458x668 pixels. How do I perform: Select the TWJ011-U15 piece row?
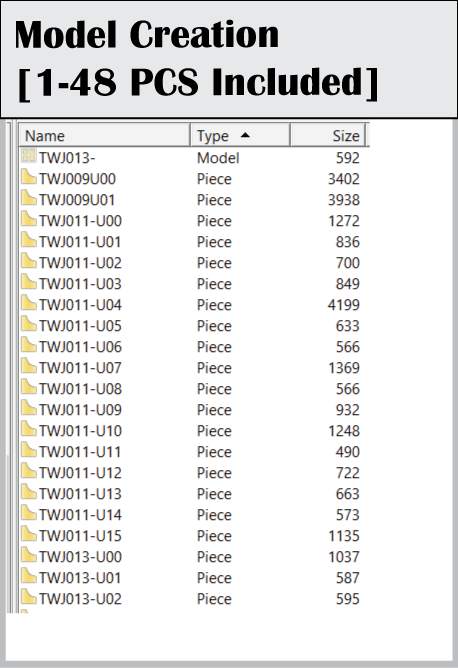tap(191, 536)
